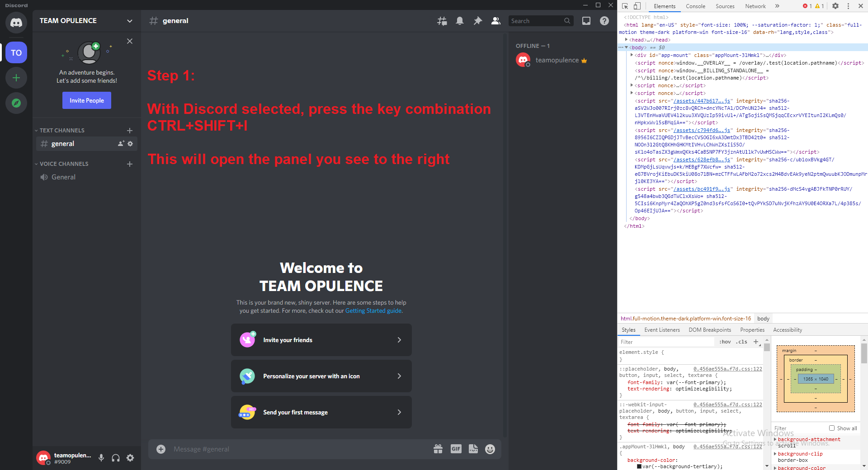Deafen with the headphones icon

(116, 458)
